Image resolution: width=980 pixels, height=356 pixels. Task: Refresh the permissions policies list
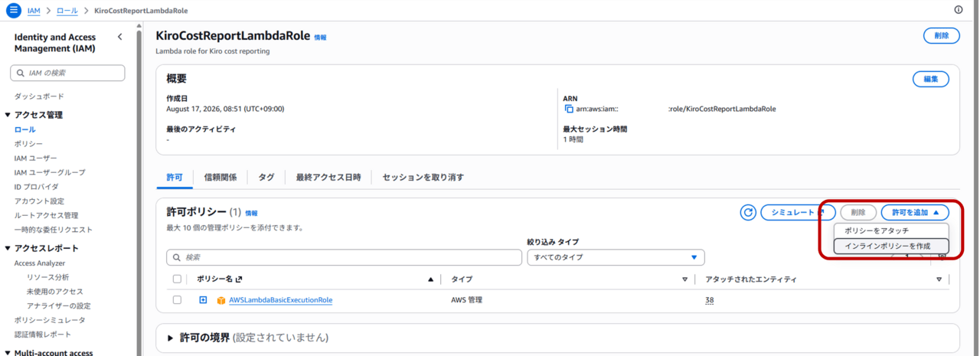click(749, 212)
